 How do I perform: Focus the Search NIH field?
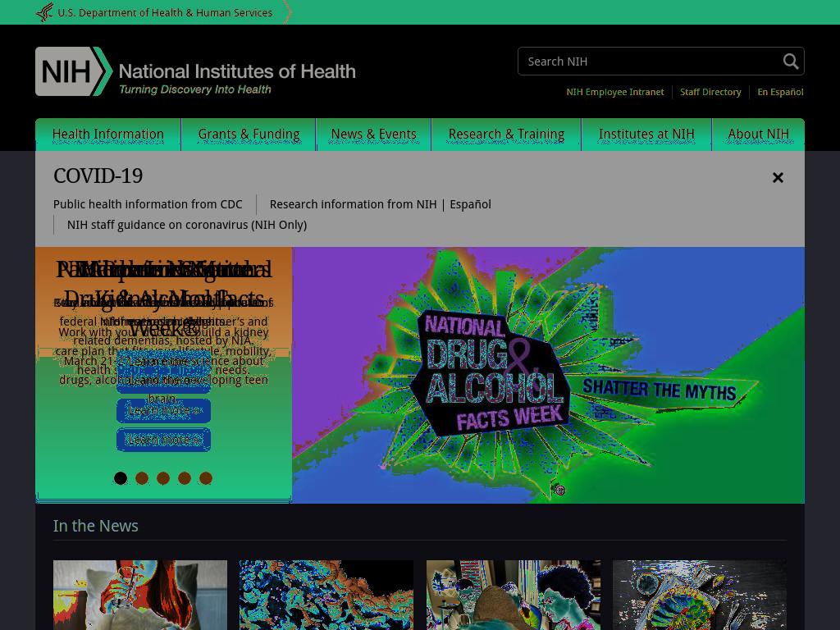point(660,61)
